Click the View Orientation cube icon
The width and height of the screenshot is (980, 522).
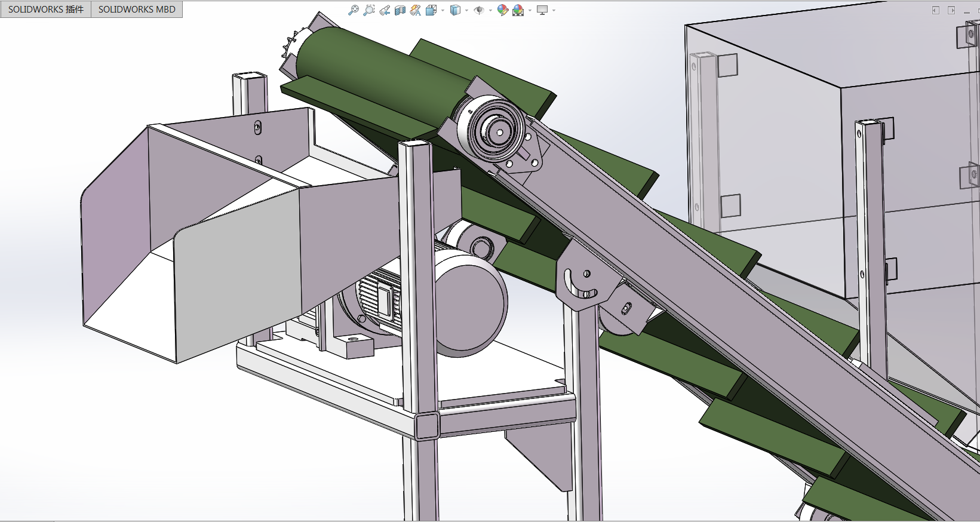click(x=431, y=10)
